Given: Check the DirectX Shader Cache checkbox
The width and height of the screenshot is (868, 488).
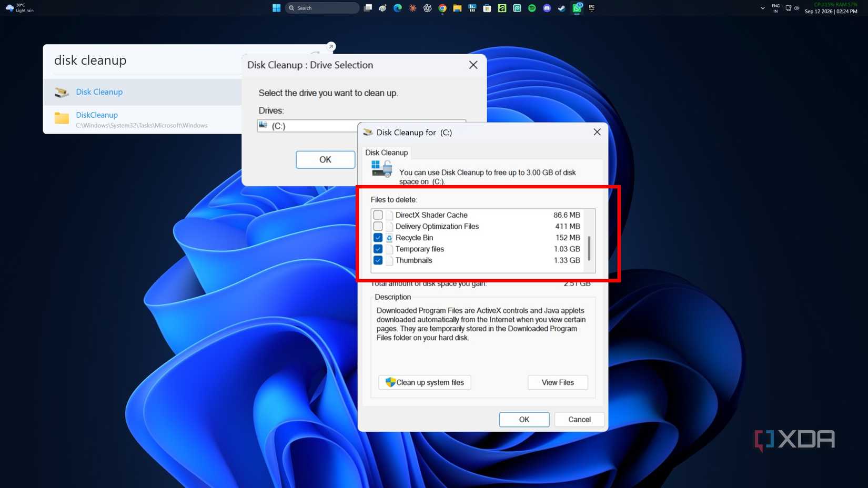Looking at the screenshot, I should point(378,215).
